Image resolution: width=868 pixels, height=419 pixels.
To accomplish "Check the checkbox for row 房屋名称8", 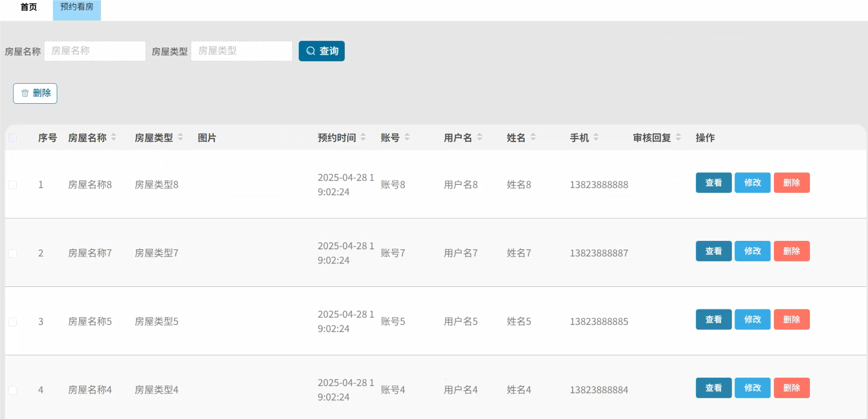I will 13,184.
